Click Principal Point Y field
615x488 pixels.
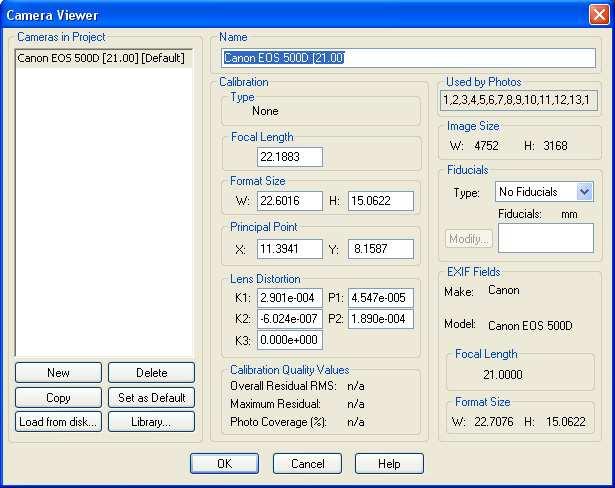pyautogui.click(x=381, y=249)
